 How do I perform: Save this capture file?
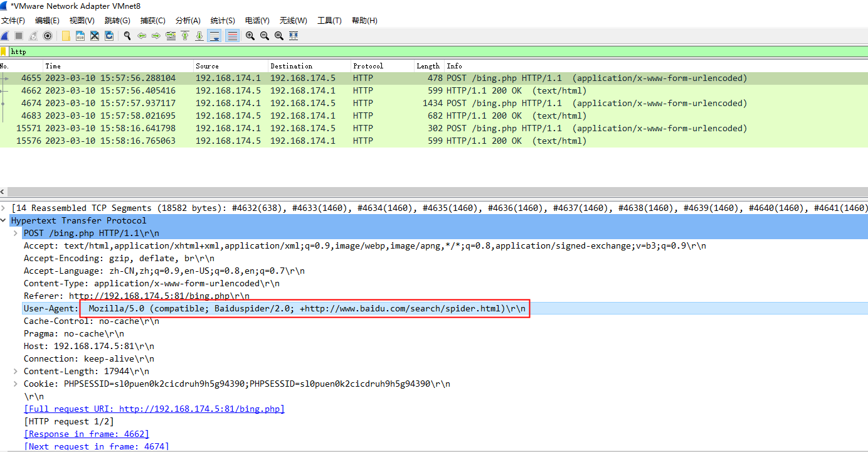[x=80, y=36]
